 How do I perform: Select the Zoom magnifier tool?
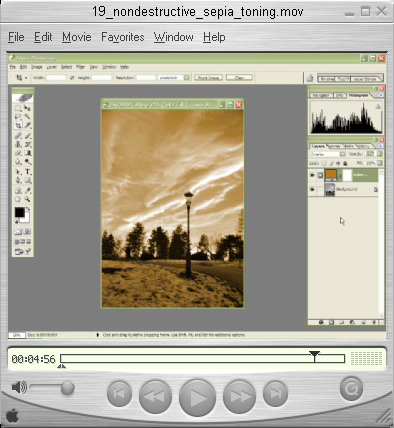click(x=27, y=199)
